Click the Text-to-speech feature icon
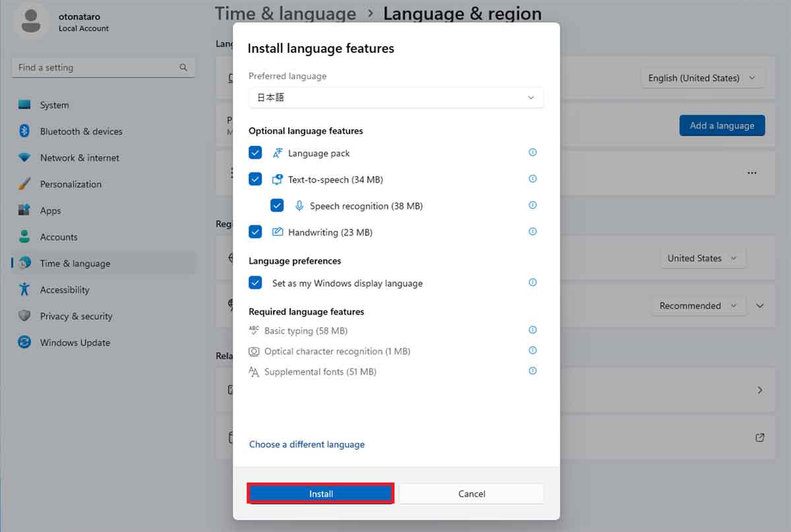The width and height of the screenshot is (791, 532). [x=277, y=179]
